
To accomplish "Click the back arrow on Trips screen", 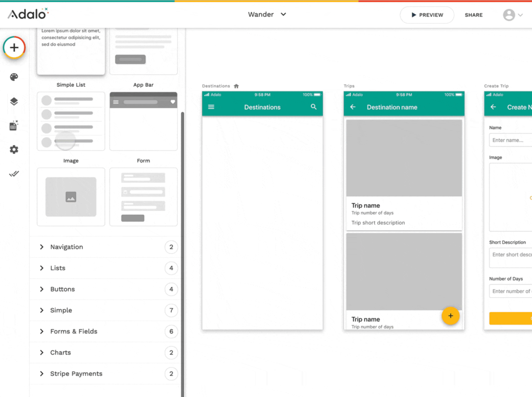I will coord(353,107).
